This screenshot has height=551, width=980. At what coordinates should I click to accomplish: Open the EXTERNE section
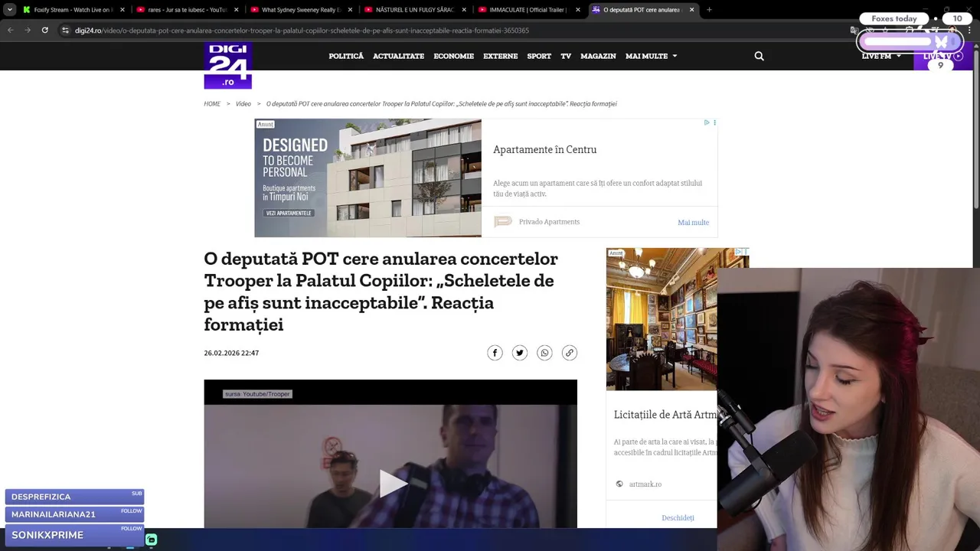pyautogui.click(x=500, y=56)
